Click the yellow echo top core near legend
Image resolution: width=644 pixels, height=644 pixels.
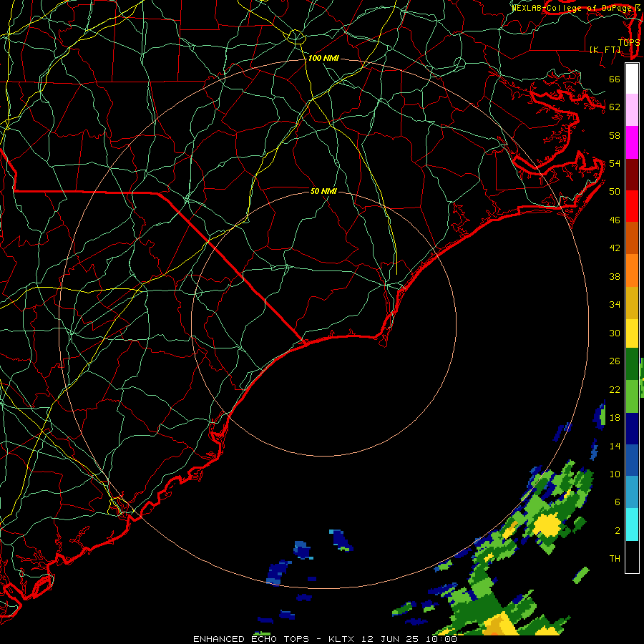(547, 525)
